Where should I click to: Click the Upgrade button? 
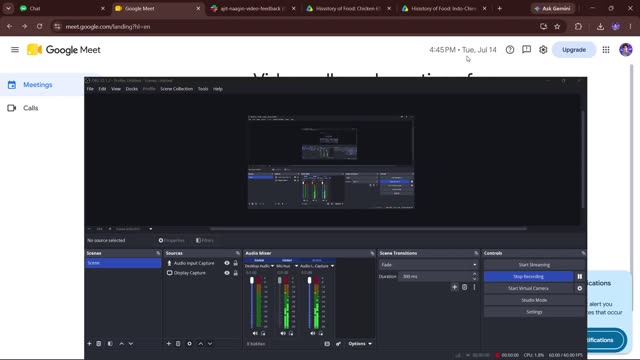click(574, 50)
